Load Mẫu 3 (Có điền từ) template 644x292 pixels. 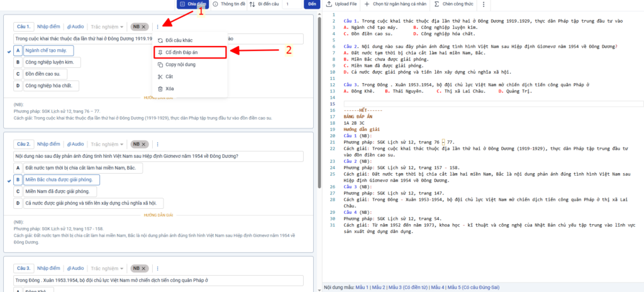(x=408, y=287)
